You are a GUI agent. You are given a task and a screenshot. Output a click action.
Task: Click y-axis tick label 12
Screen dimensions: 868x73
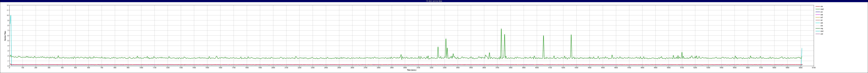(x=8, y=5)
